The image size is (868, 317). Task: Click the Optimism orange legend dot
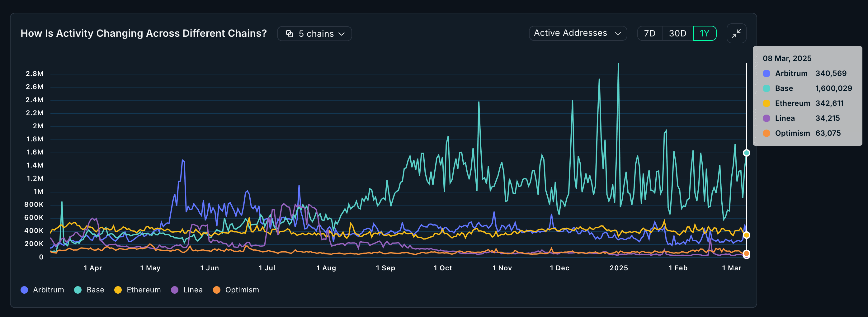(217, 290)
